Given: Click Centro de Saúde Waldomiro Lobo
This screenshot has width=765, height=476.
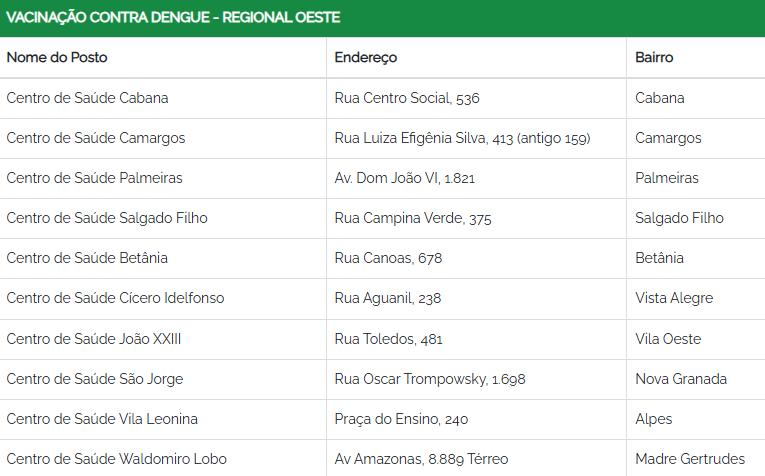Looking at the screenshot, I should [x=117, y=459].
